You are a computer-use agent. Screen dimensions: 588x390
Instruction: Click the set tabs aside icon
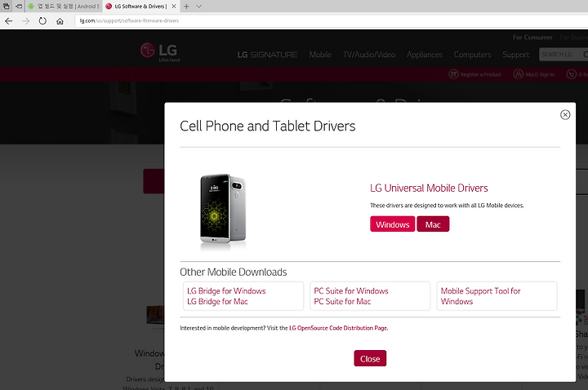[19, 7]
